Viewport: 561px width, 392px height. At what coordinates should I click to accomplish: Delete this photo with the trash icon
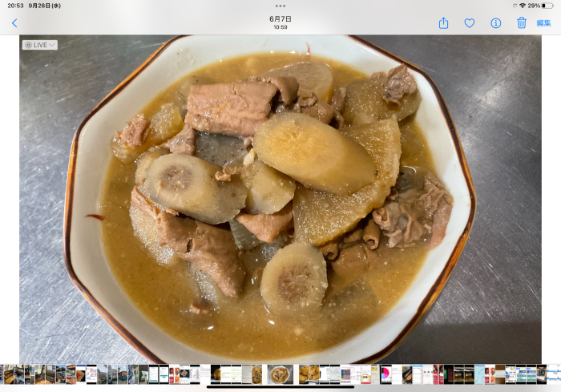click(x=522, y=23)
